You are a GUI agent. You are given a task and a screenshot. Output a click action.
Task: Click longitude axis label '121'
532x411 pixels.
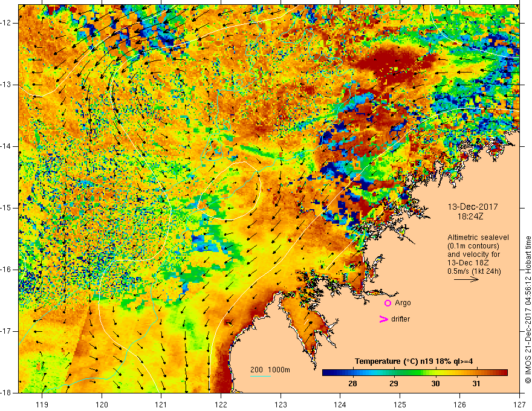pyautogui.click(x=161, y=404)
